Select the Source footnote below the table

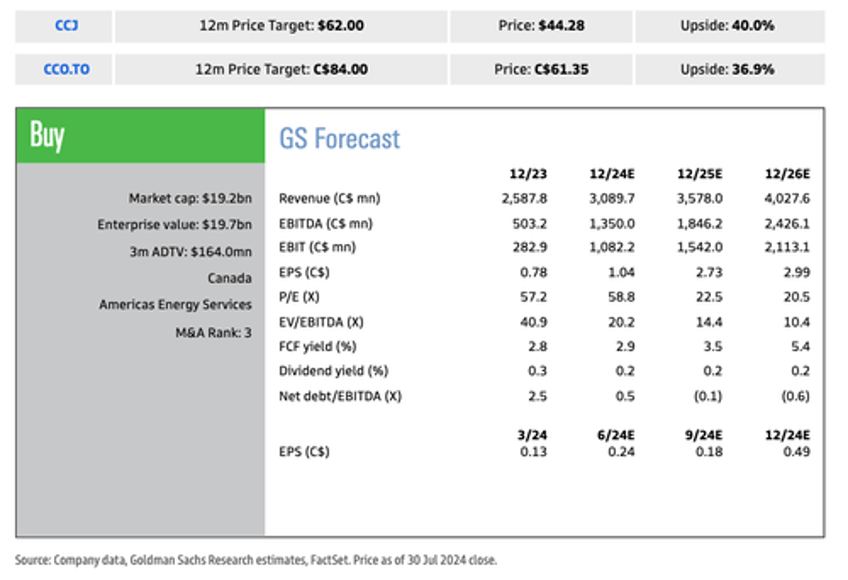256,560
